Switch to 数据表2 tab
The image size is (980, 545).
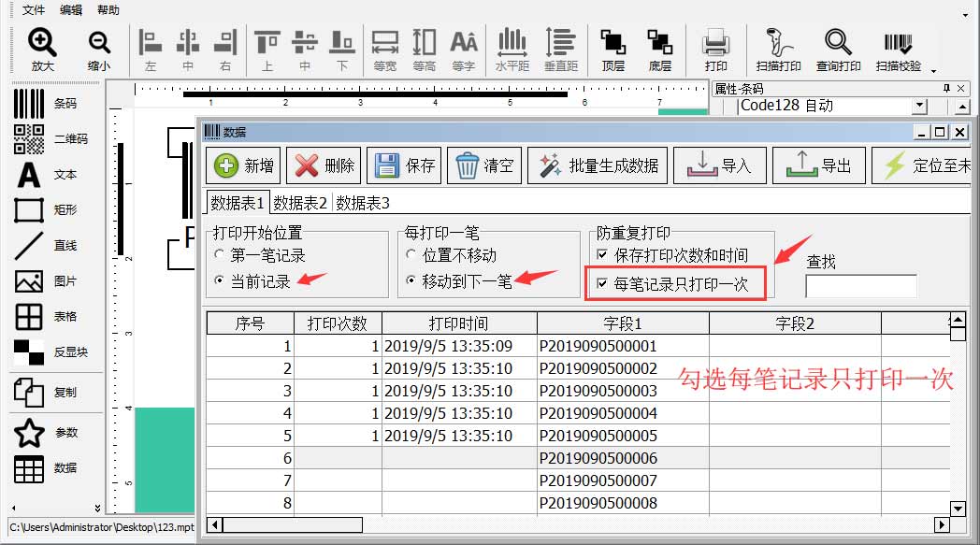pyautogui.click(x=300, y=203)
